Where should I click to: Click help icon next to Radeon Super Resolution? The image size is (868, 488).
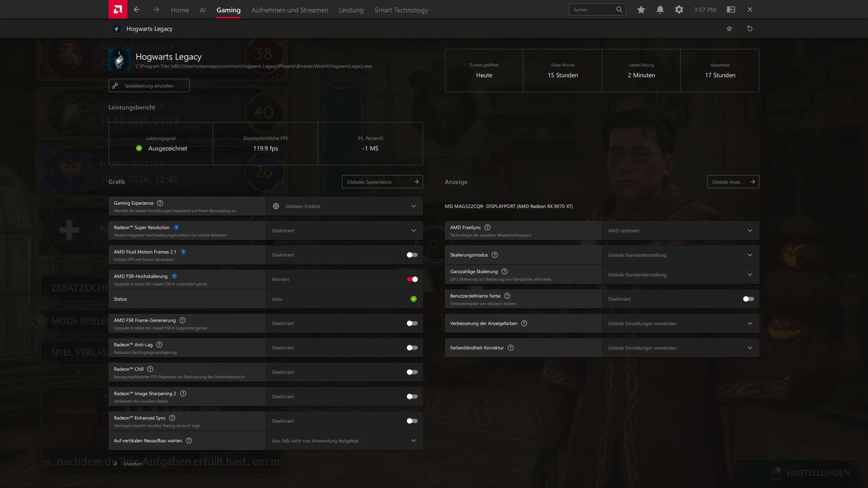[x=176, y=227]
